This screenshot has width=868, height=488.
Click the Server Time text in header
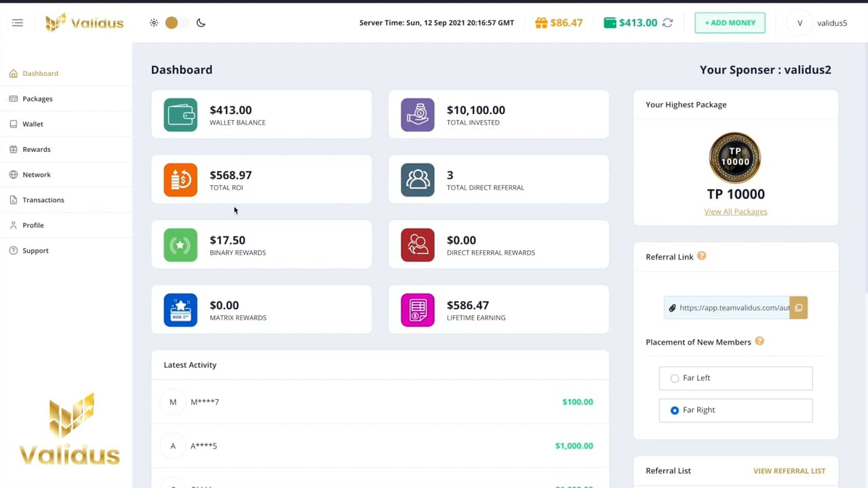(x=437, y=22)
